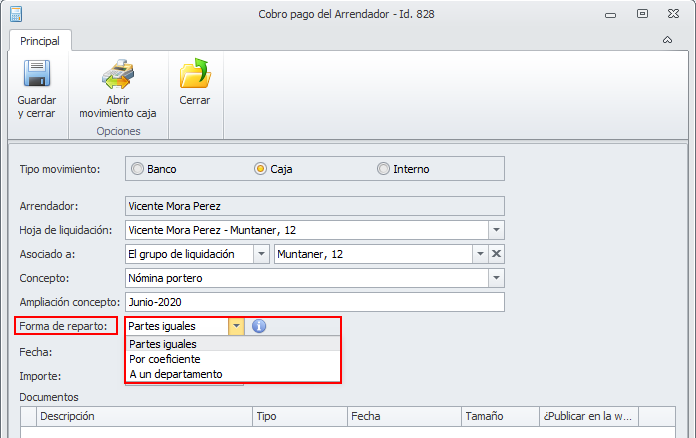The width and height of the screenshot is (696, 438).
Task: Click the ¿Publicar en la w... column header
Action: point(589,416)
